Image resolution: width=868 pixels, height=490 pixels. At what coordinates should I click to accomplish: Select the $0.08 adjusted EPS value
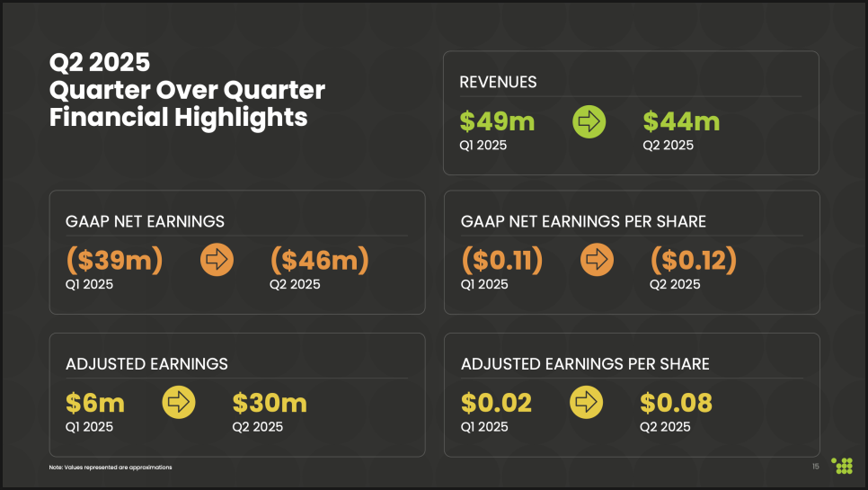pyautogui.click(x=676, y=404)
